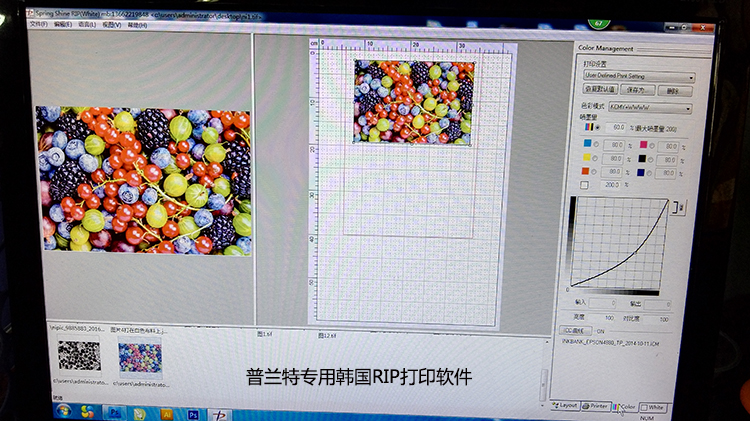Click the combined ink percentage field showing 60.0
This screenshot has width=750, height=421.
(616, 128)
